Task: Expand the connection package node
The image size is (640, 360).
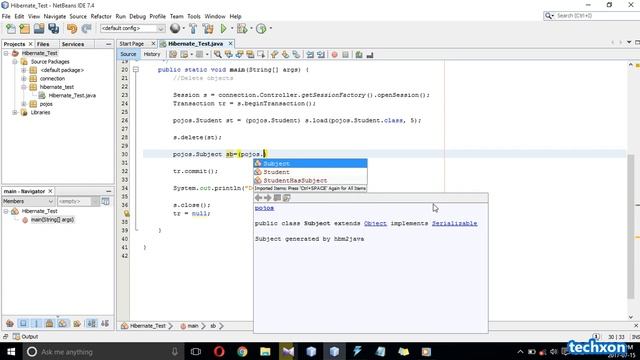Action: (x=24, y=78)
